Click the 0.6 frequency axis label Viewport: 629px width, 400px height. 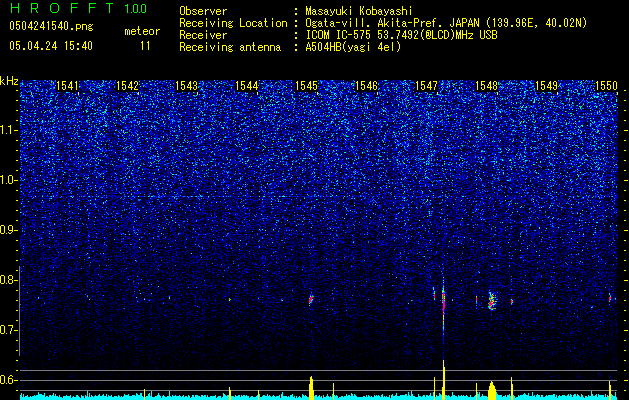pyautogui.click(x=8, y=380)
